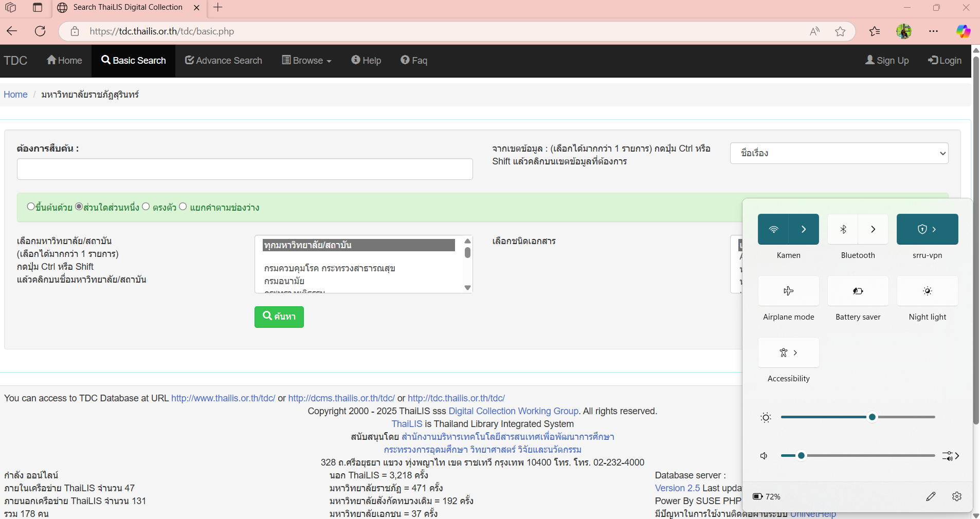Select ตรงตัว radio option

pos(146,207)
